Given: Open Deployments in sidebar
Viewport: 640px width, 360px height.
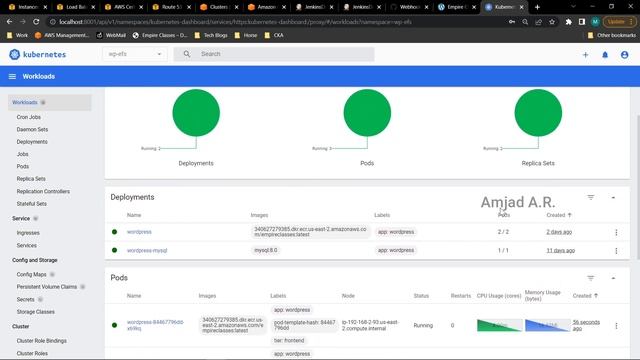Looking at the screenshot, I should [32, 142].
